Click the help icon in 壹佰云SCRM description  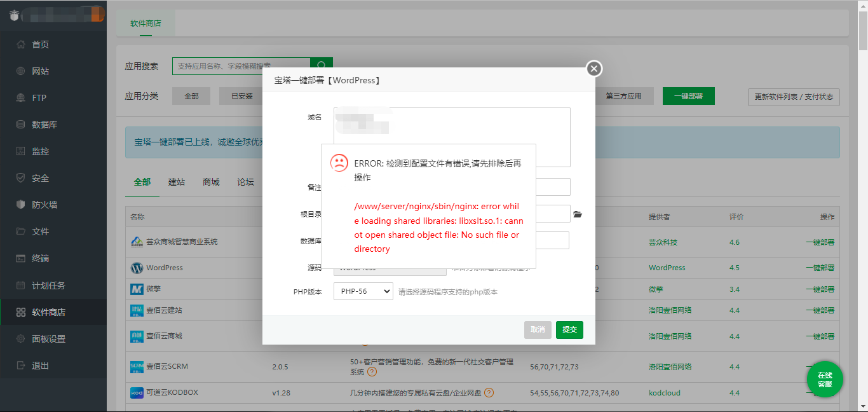[x=372, y=372]
